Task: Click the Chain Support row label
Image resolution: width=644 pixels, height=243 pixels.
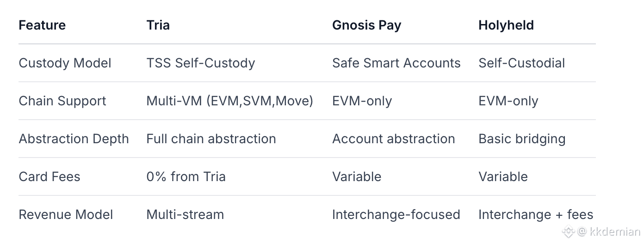Action: pos(62,101)
